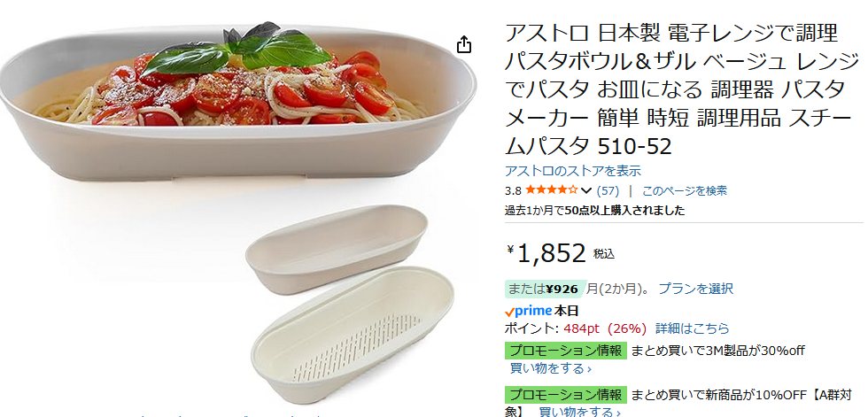
Task: Expand the rating breakdown chevron beside the stars
Action: 586,191
